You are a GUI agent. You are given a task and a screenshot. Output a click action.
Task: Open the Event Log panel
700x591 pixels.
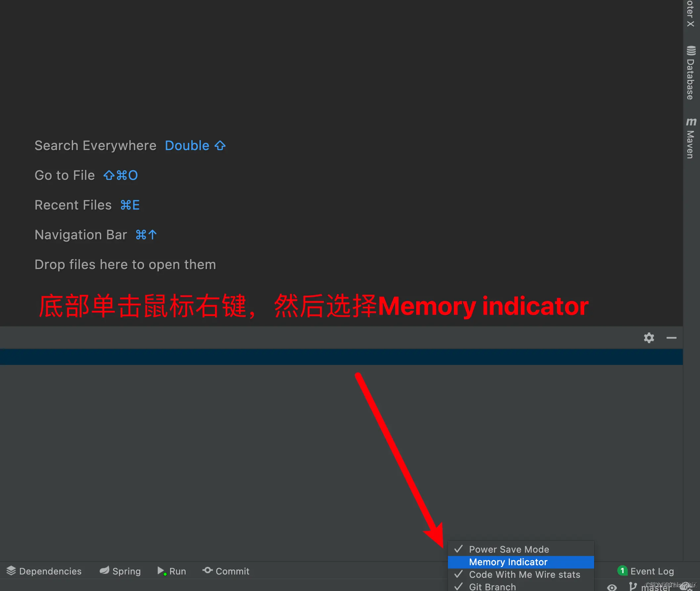[652, 571]
